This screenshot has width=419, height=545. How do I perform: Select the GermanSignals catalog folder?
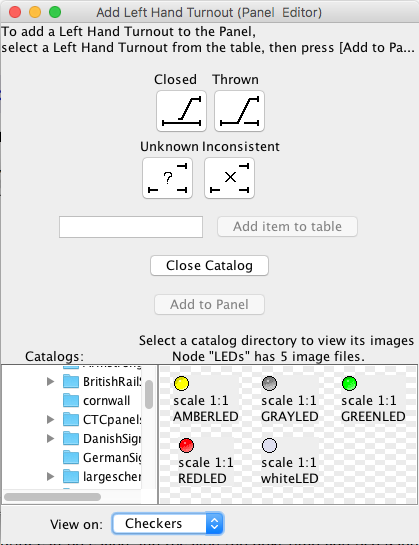[x=102, y=457]
